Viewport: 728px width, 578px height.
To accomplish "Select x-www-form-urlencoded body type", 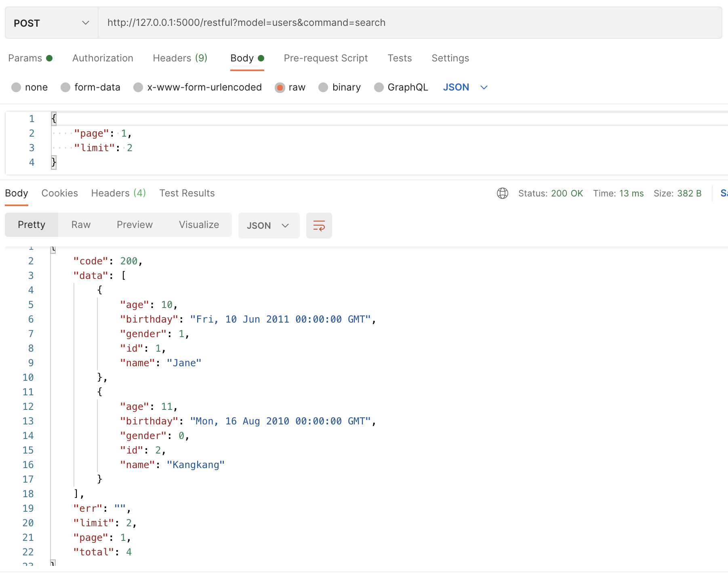I will pos(138,87).
